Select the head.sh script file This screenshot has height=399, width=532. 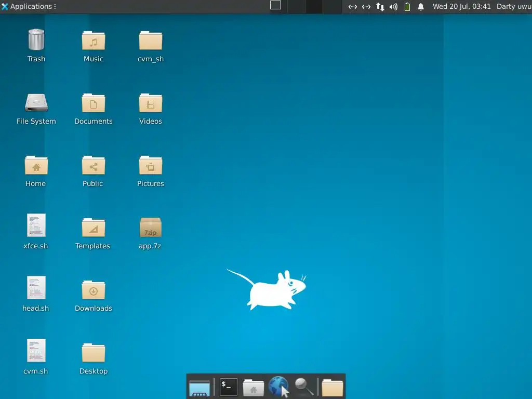(x=36, y=287)
